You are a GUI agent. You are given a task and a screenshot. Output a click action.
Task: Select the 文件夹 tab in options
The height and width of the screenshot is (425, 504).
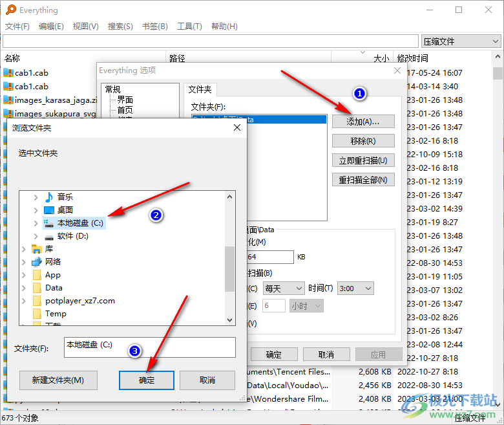200,89
